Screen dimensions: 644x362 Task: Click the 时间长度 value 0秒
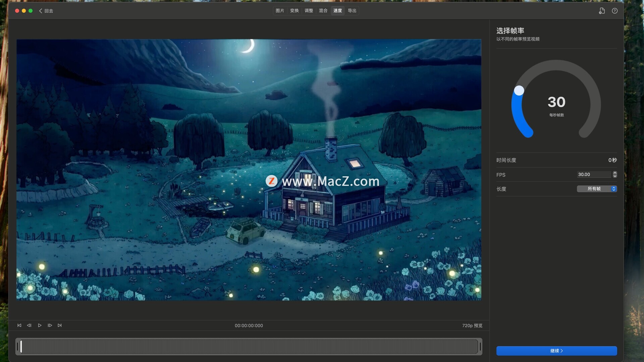612,160
